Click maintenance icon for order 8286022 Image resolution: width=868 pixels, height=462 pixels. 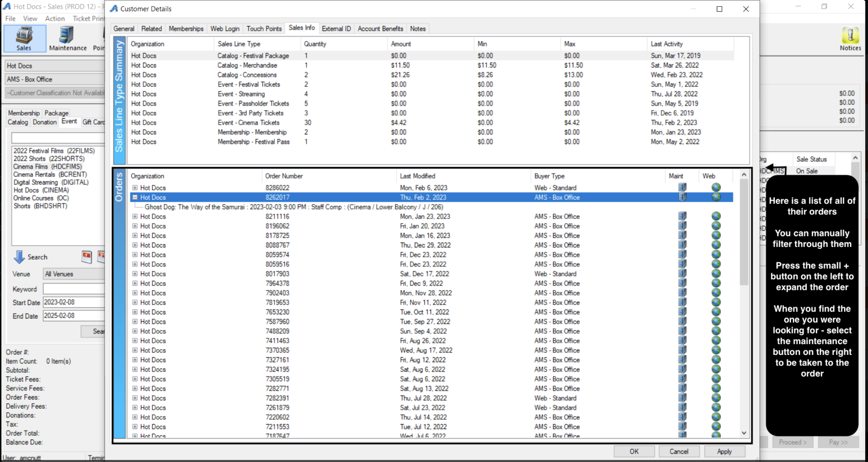click(682, 187)
